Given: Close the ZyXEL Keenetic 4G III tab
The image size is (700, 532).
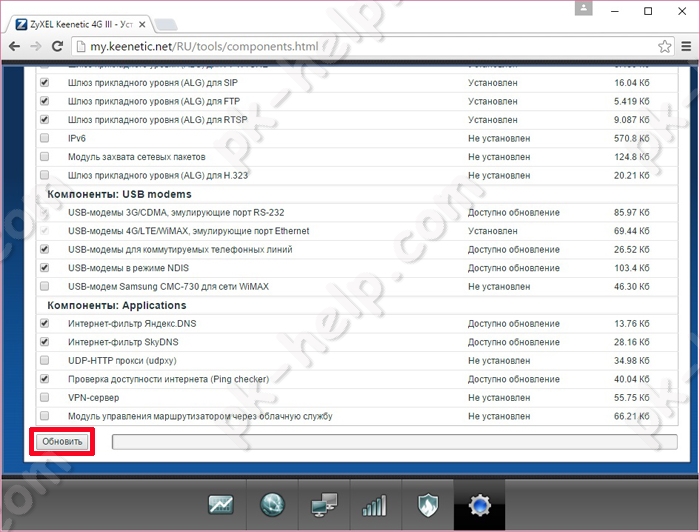Looking at the screenshot, I should click(142, 25).
